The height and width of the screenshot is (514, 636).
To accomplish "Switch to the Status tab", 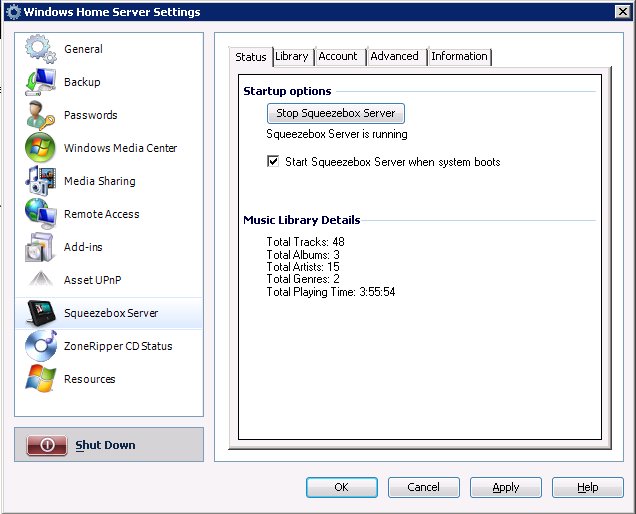I will coord(251,57).
